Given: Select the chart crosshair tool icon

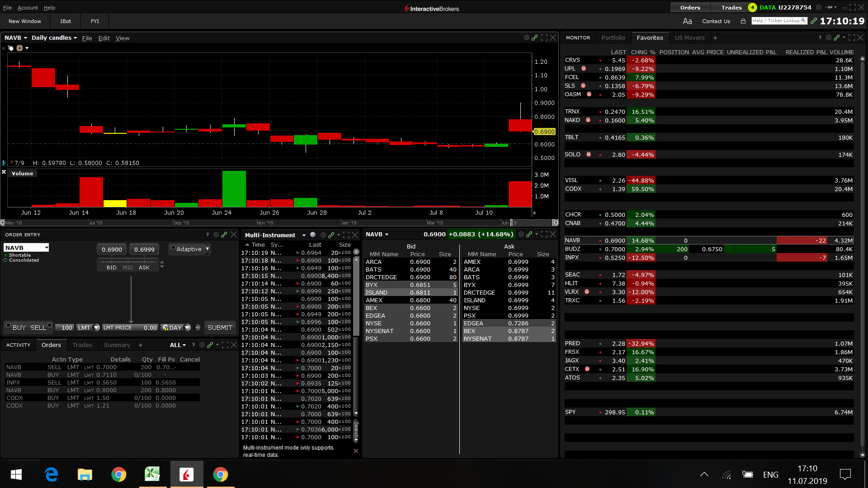Looking at the screenshot, I should [x=19, y=48].
